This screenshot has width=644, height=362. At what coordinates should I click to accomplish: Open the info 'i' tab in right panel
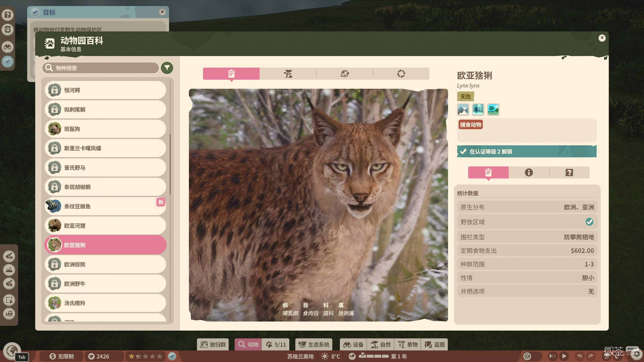(529, 172)
